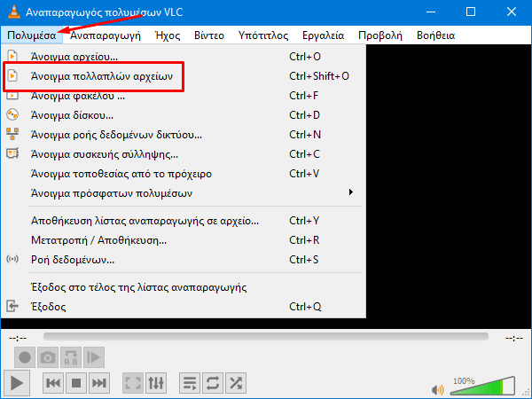Click the VLC cone icon in title bar
The height and width of the screenshot is (399, 532).
pos(13,12)
